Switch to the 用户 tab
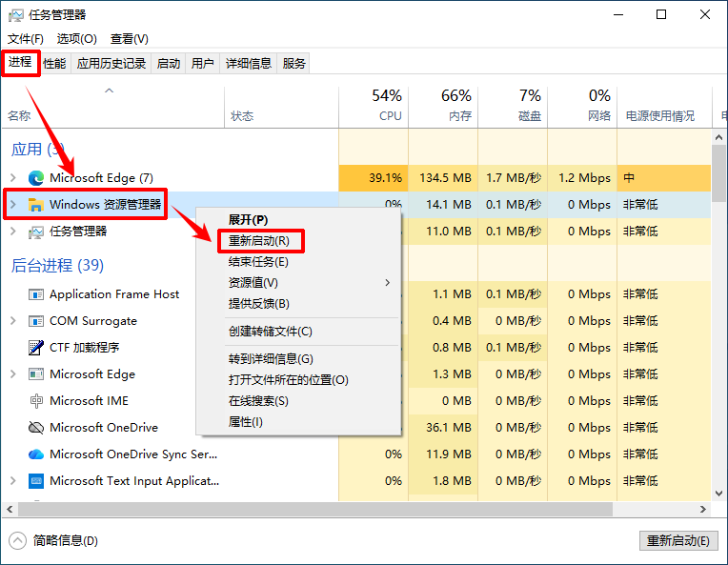728x565 pixels. pos(202,63)
